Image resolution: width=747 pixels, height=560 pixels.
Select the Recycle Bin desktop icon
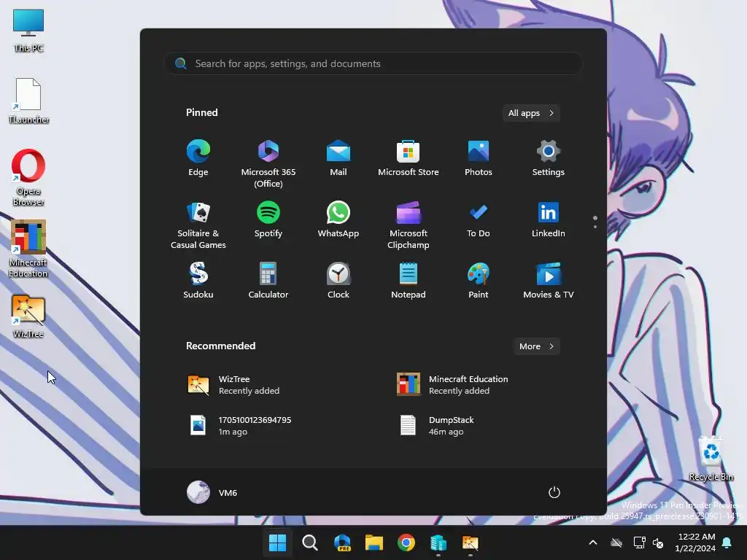[x=711, y=459]
